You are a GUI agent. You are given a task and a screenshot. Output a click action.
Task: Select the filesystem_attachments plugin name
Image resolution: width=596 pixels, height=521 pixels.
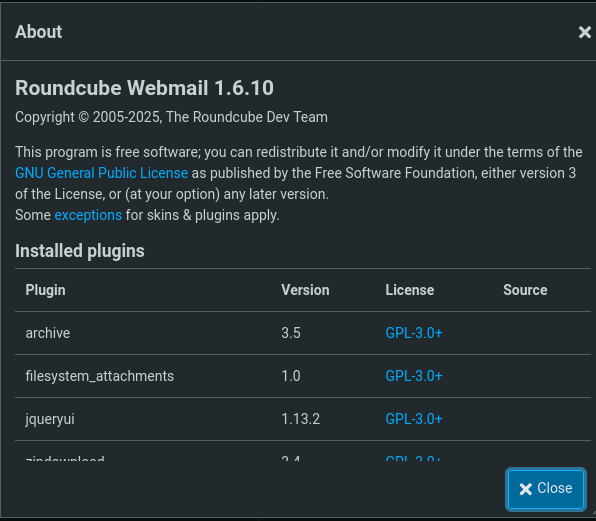(x=100, y=376)
